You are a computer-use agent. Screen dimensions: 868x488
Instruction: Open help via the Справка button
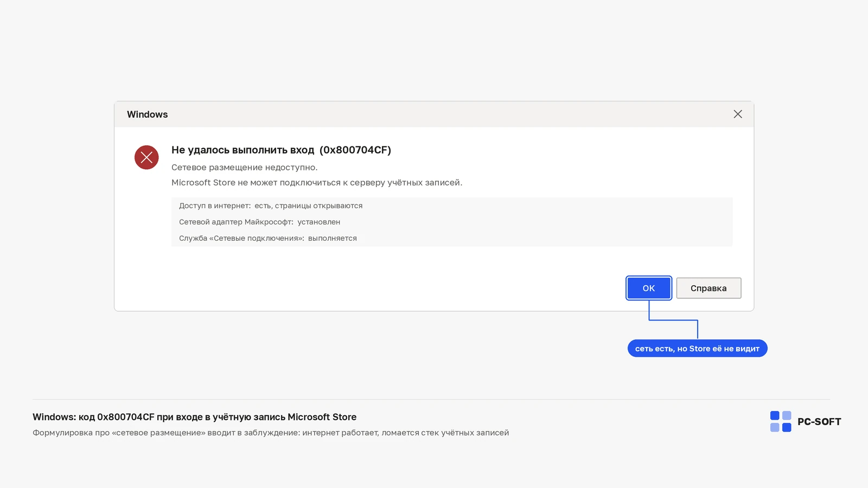point(709,288)
